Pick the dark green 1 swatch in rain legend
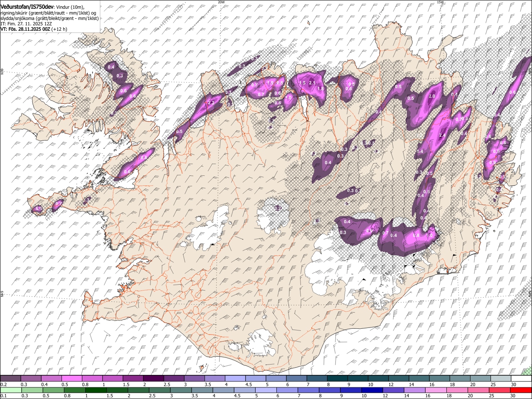Screen dimensions: 532x399 pyautogui.click(x=96, y=390)
